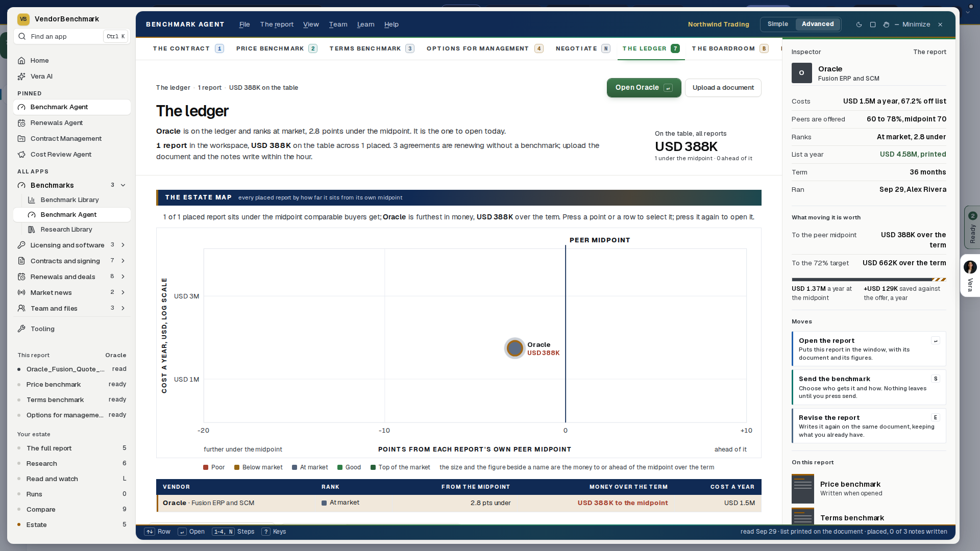Choose the Open the report move
980x551 pixels.
(869, 349)
